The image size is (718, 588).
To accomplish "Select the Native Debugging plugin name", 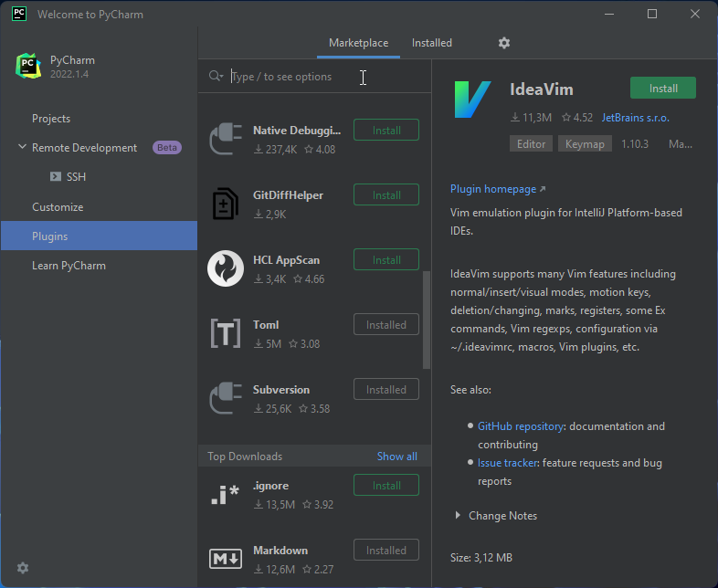I will pos(297,131).
